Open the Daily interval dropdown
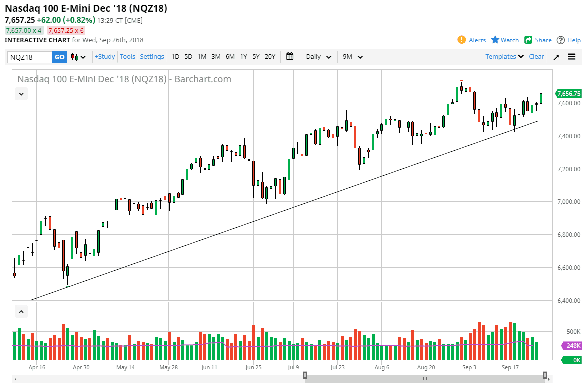588x384 pixels. [x=317, y=57]
